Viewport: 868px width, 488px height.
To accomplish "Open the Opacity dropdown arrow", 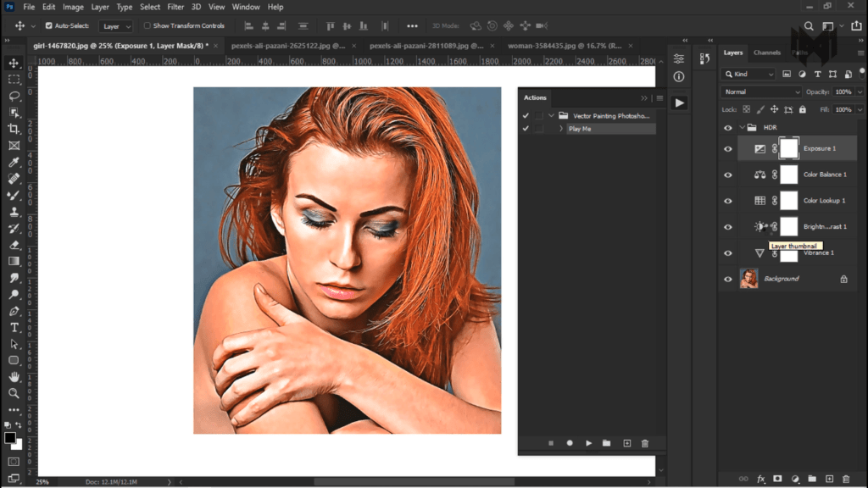I will [860, 91].
